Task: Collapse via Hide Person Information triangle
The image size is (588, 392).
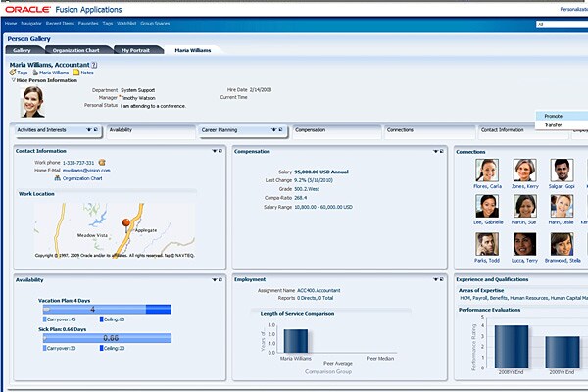Action: pyautogui.click(x=14, y=80)
